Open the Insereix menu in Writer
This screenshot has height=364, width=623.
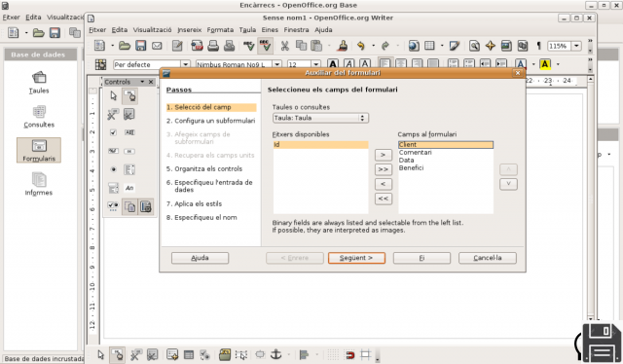[x=189, y=30]
